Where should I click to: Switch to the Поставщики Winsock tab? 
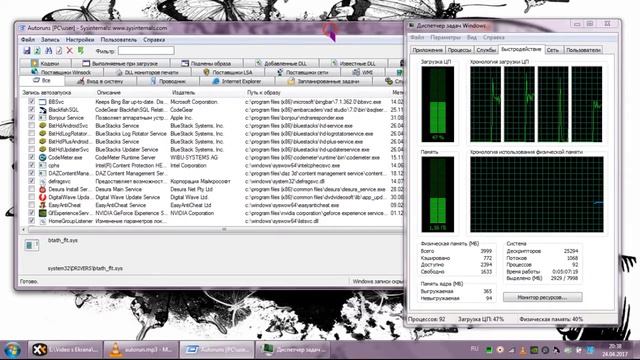pos(61,72)
